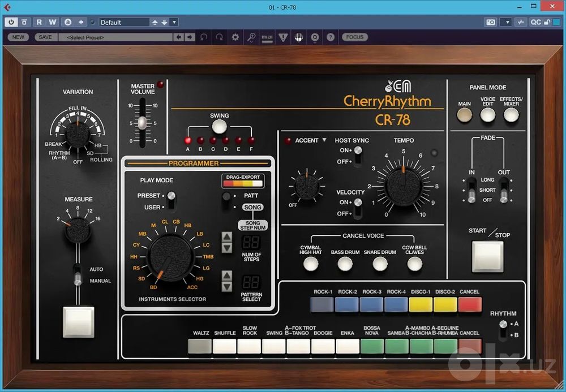Click the Tempo knob
The height and width of the screenshot is (392, 566).
click(403, 186)
